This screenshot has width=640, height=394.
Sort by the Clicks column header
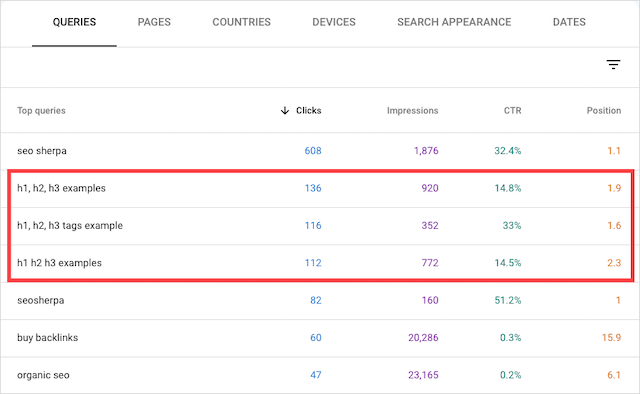pyautogui.click(x=309, y=111)
